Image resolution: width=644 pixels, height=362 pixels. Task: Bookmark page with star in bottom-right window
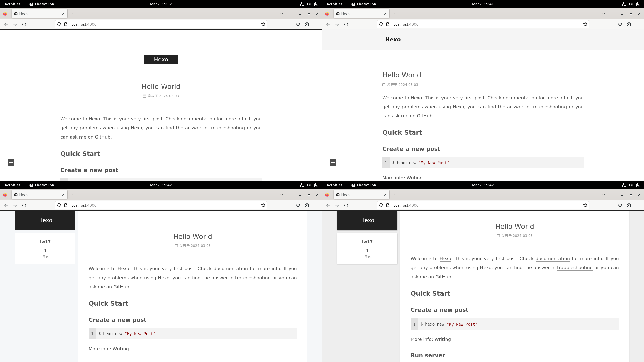(585, 205)
